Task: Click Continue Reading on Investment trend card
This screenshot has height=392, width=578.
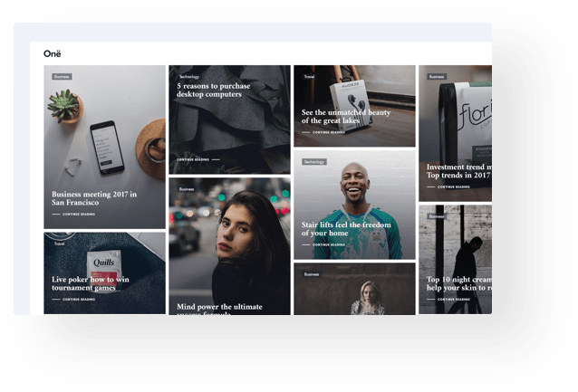Action: [448, 186]
